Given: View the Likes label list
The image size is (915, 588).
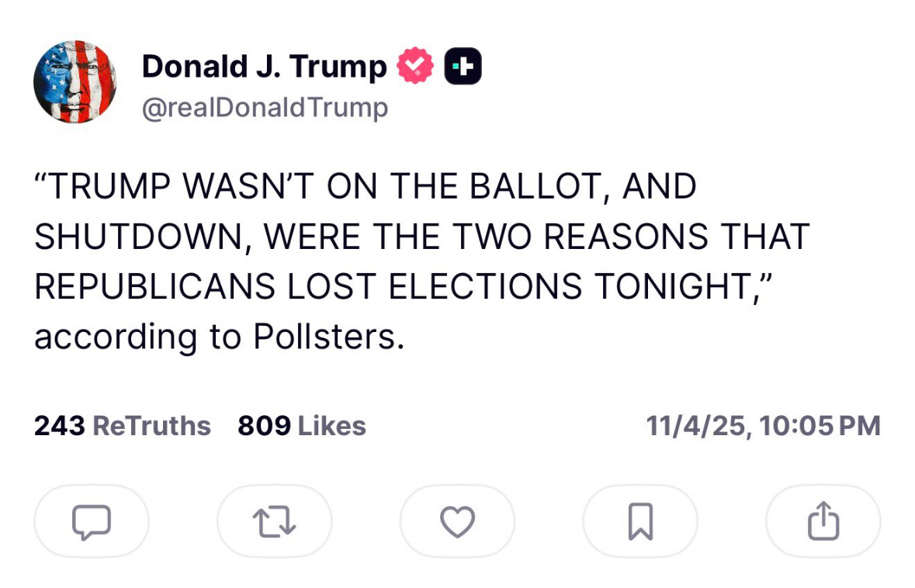Looking at the screenshot, I should click(332, 426).
